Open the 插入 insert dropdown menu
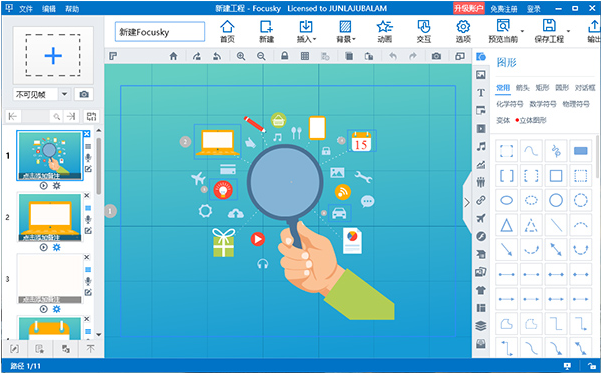The height and width of the screenshot is (374, 602). [x=306, y=31]
